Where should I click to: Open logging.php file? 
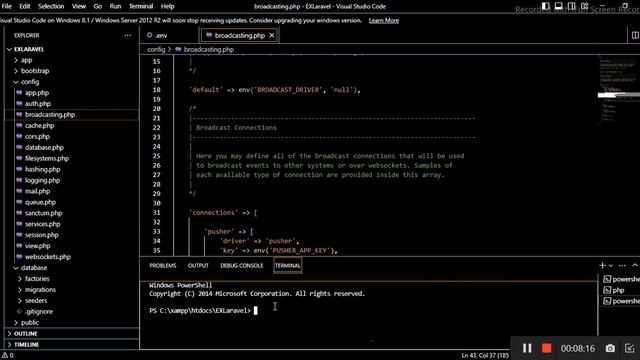click(42, 180)
